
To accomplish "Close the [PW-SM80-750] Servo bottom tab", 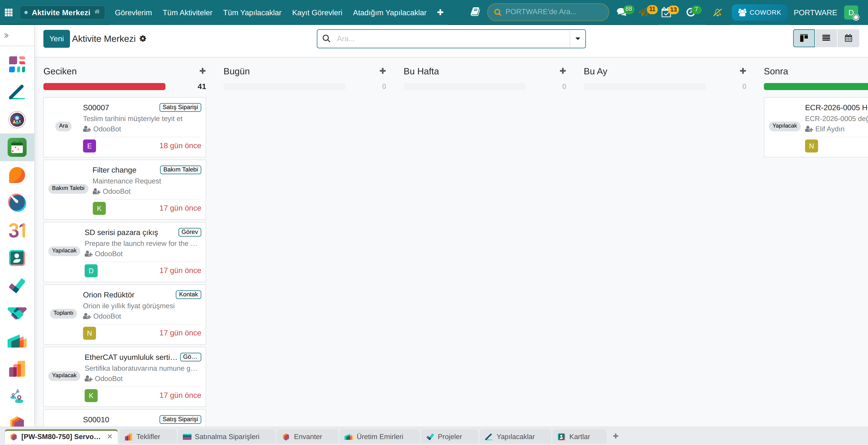I will pyautogui.click(x=110, y=437).
